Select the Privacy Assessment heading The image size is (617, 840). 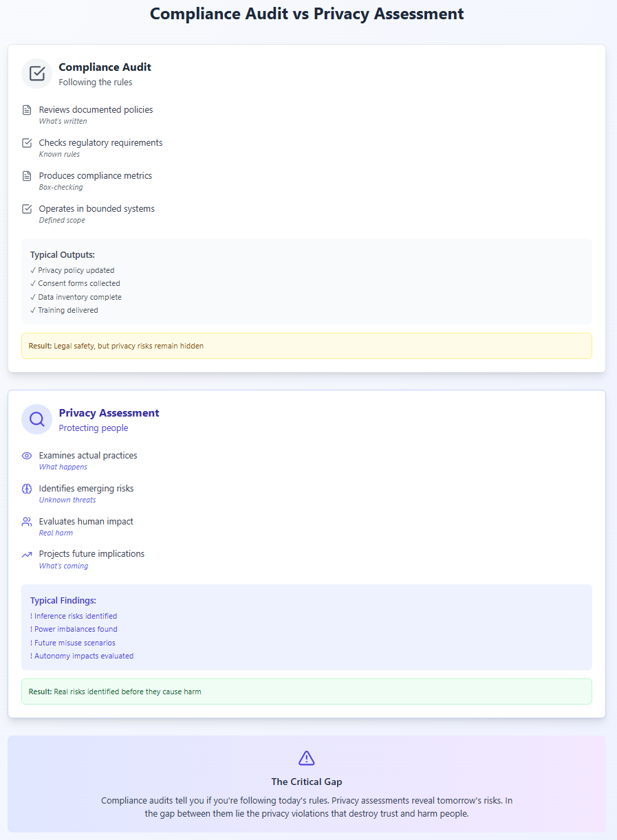(109, 412)
